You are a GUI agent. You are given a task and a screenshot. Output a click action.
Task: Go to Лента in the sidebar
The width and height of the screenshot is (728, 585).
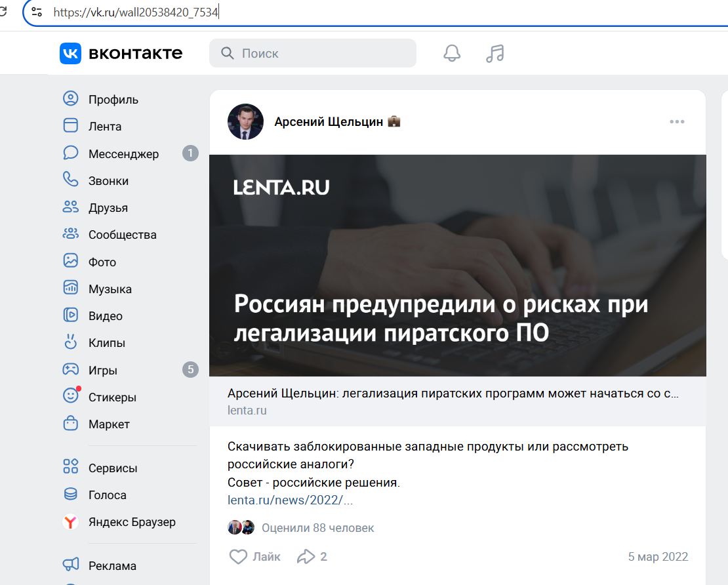click(x=105, y=127)
